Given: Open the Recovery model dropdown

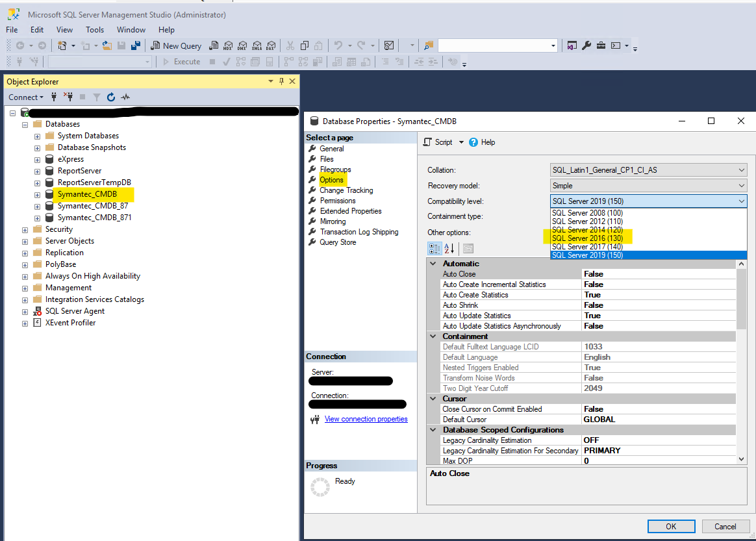Looking at the screenshot, I should (742, 186).
